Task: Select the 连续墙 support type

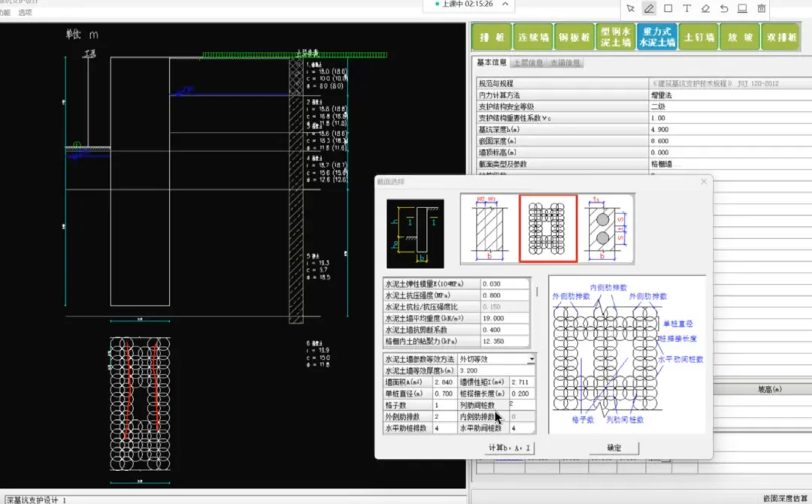Action: [533, 37]
